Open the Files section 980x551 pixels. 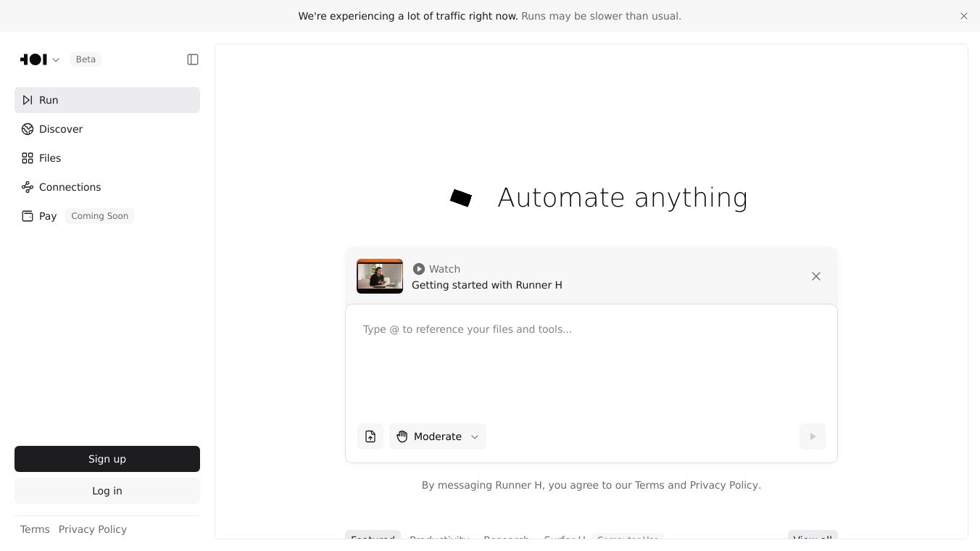[50, 158]
